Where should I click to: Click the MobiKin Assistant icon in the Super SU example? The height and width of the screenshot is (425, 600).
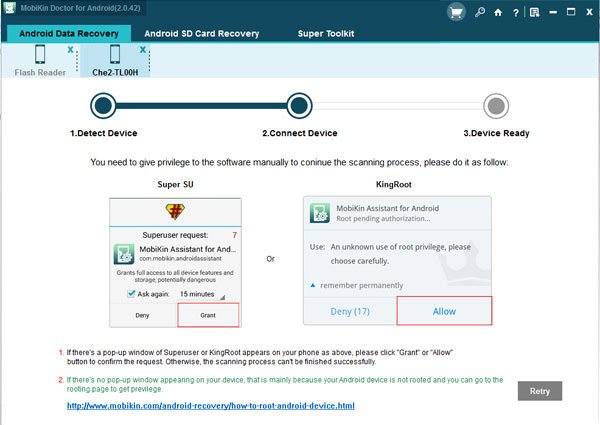click(124, 254)
